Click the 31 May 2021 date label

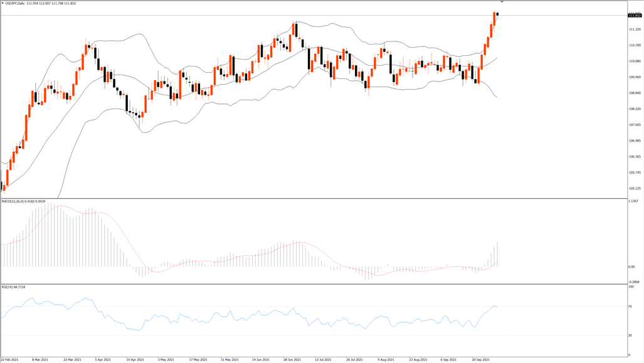(230, 360)
